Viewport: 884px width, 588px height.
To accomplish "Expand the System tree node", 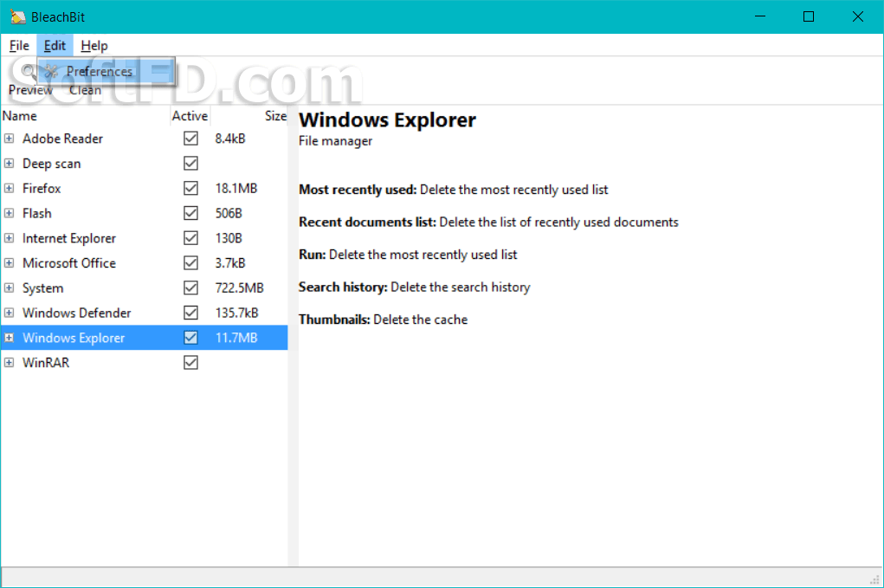I will click(x=9, y=288).
